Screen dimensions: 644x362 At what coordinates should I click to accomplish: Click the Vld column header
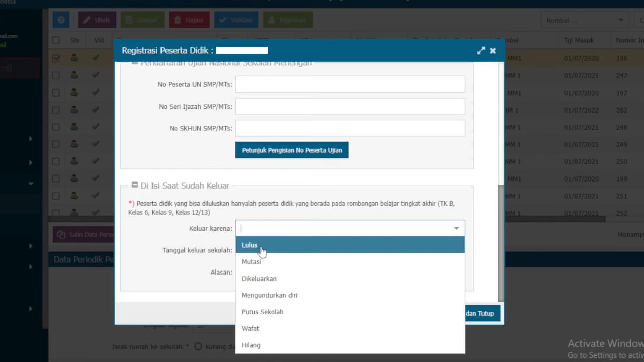tap(99, 40)
